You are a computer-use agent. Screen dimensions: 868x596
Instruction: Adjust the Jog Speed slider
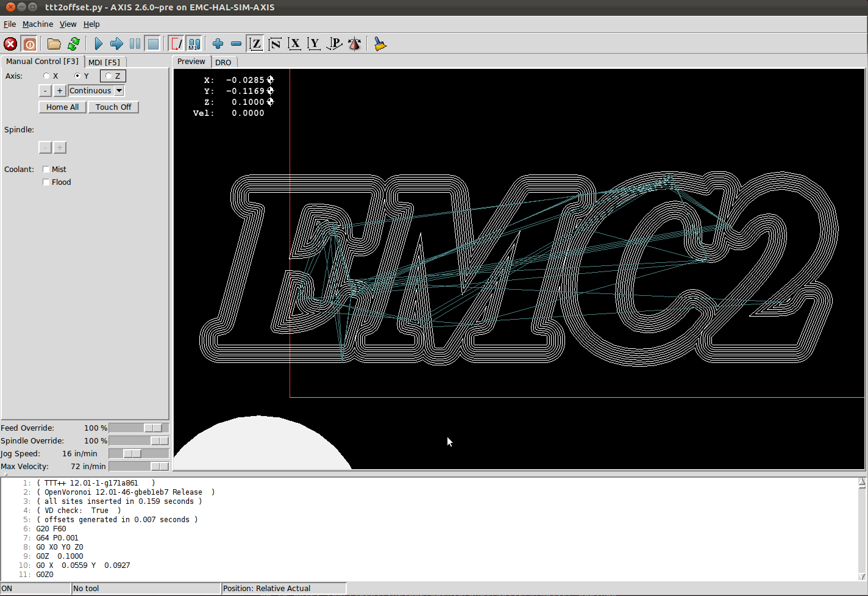[x=138, y=454]
